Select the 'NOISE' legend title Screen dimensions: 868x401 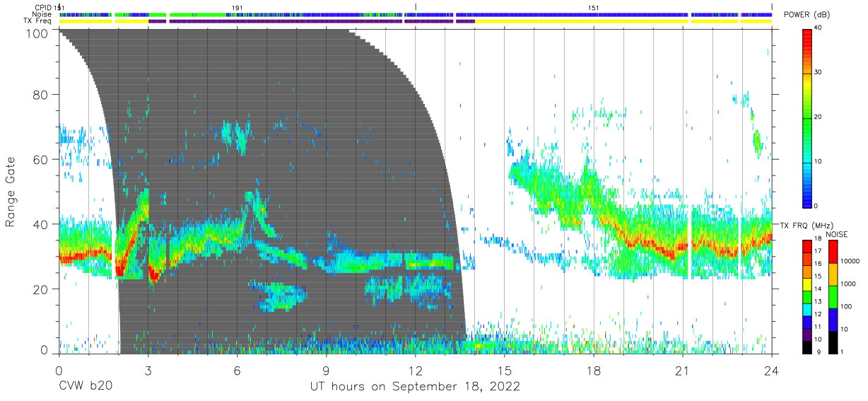[837, 234]
